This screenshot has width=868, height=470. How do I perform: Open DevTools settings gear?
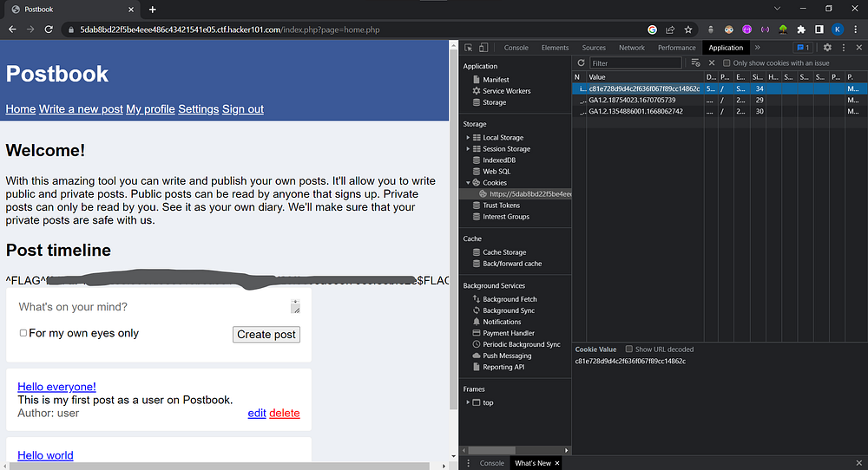827,48
